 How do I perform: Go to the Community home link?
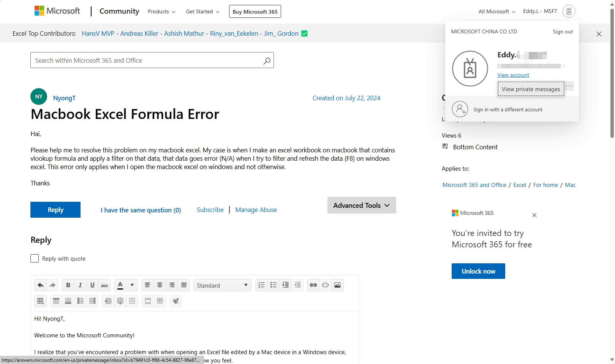(x=119, y=11)
